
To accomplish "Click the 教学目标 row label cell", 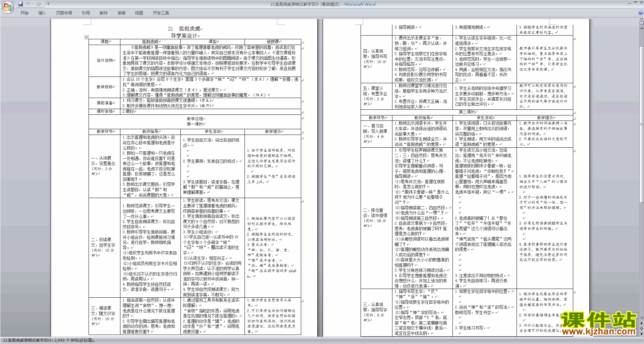I will click(105, 87).
